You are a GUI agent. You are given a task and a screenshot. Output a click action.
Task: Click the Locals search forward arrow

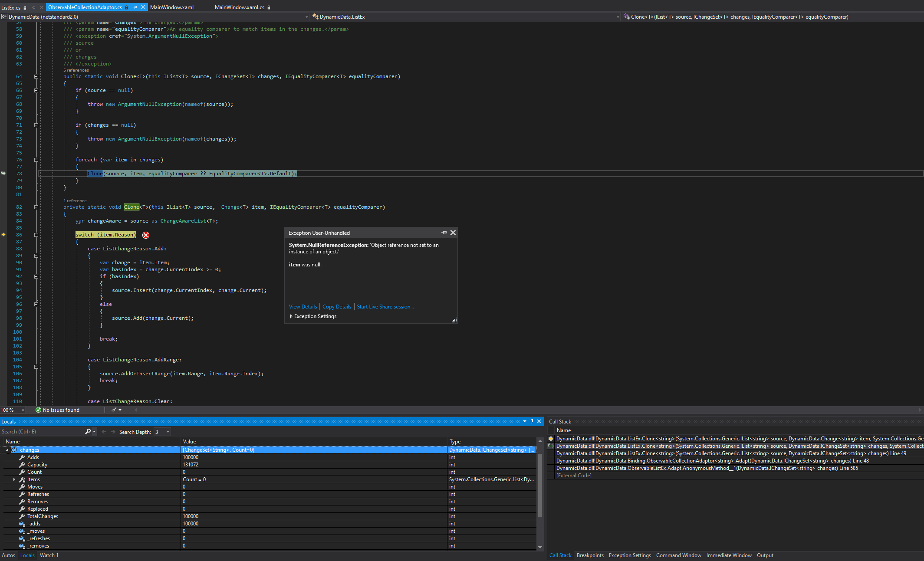coord(113,432)
